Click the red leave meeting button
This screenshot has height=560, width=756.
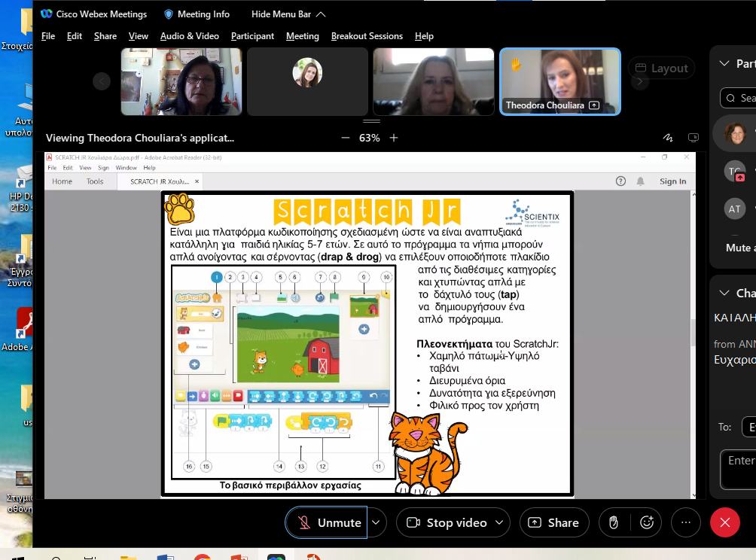[724, 522]
